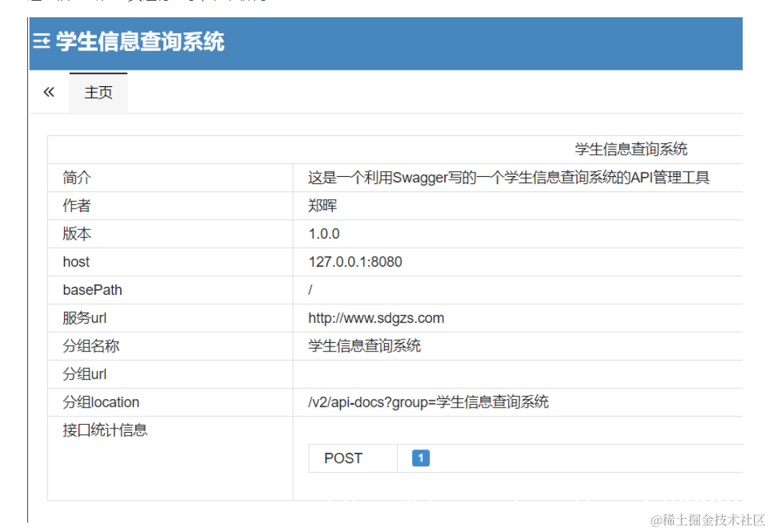The image size is (770, 532).
Task: Click the 学生信息查询系统 header title
Action: (140, 41)
